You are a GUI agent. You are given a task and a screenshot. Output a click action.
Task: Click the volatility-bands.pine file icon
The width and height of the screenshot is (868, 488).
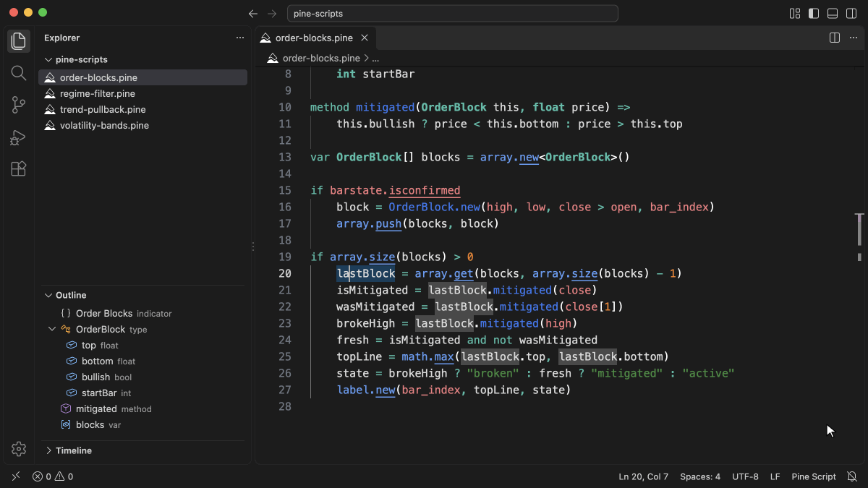click(50, 125)
